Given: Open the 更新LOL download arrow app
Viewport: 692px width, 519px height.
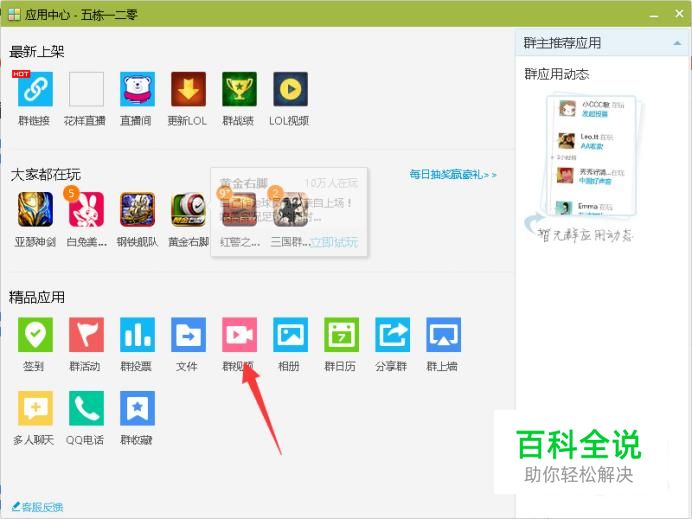Looking at the screenshot, I should (188, 89).
